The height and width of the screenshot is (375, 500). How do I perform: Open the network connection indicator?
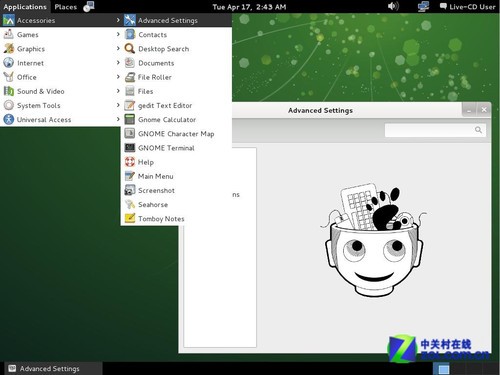pos(423,7)
